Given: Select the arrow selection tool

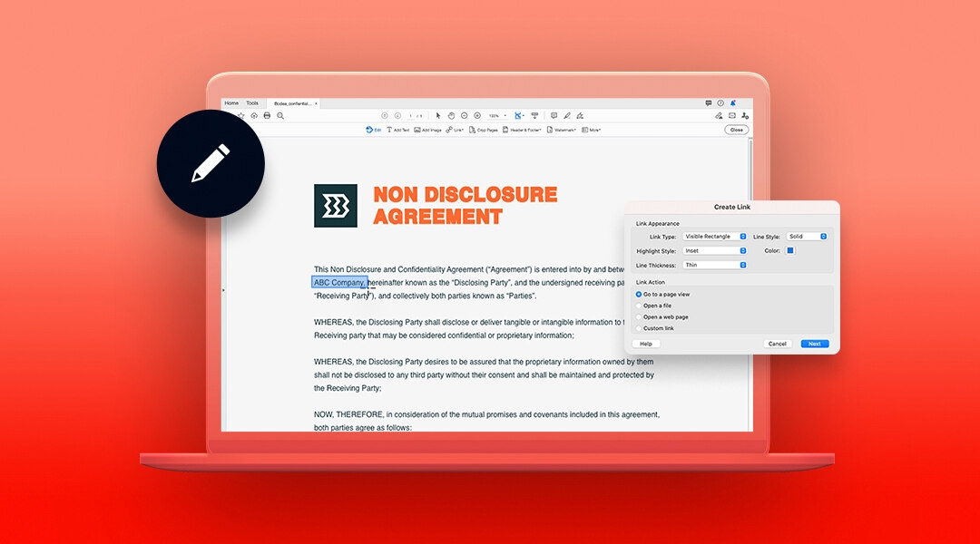Looking at the screenshot, I should 438,115.
